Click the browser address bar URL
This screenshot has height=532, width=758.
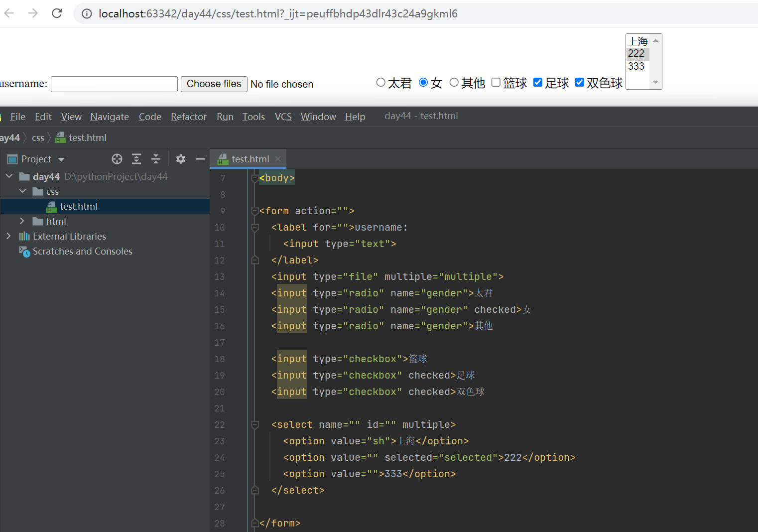[x=278, y=13]
